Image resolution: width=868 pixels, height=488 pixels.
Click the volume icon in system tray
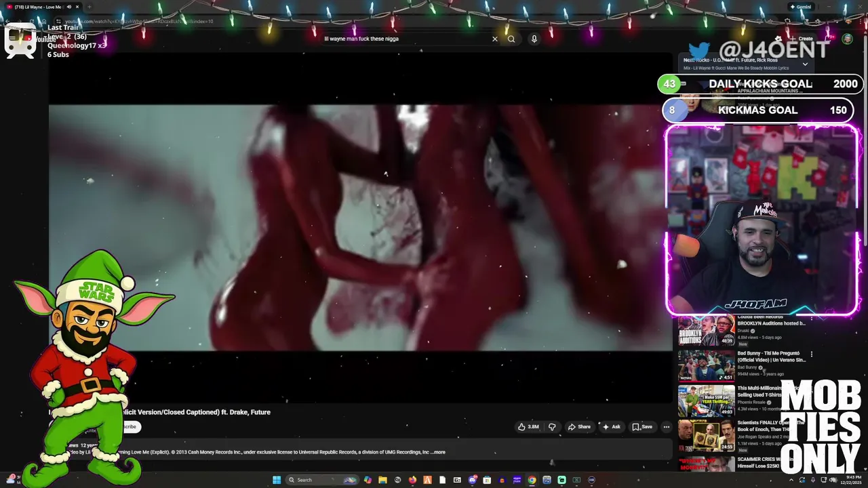(833, 480)
